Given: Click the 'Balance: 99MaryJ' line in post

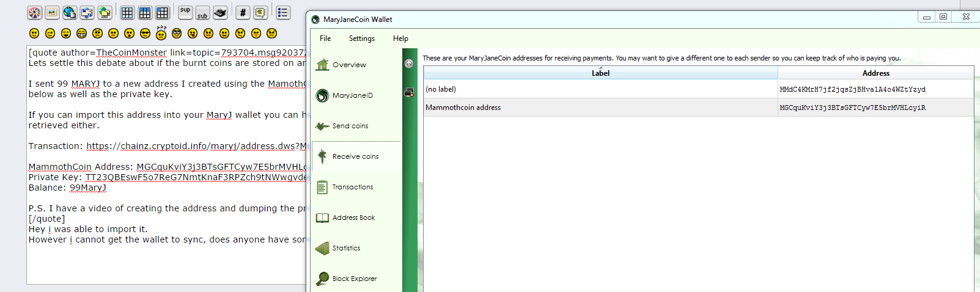Looking at the screenshot, I should click(67, 188).
